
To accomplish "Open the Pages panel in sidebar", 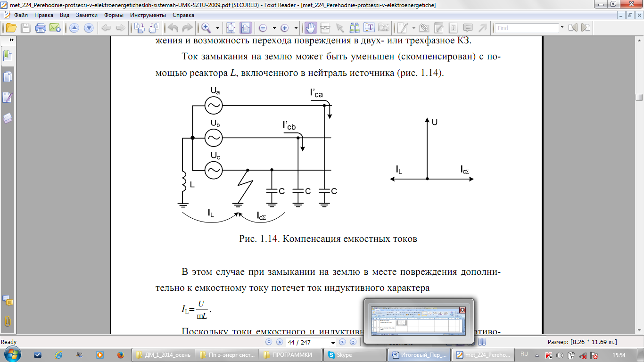I will [x=8, y=77].
